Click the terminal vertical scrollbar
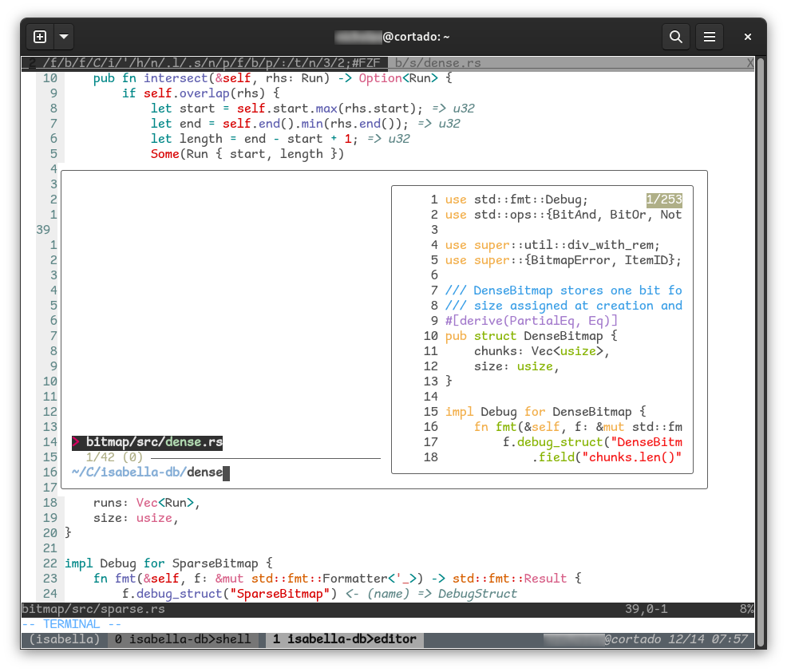Screen dimensions: 787x672 coord(761,351)
